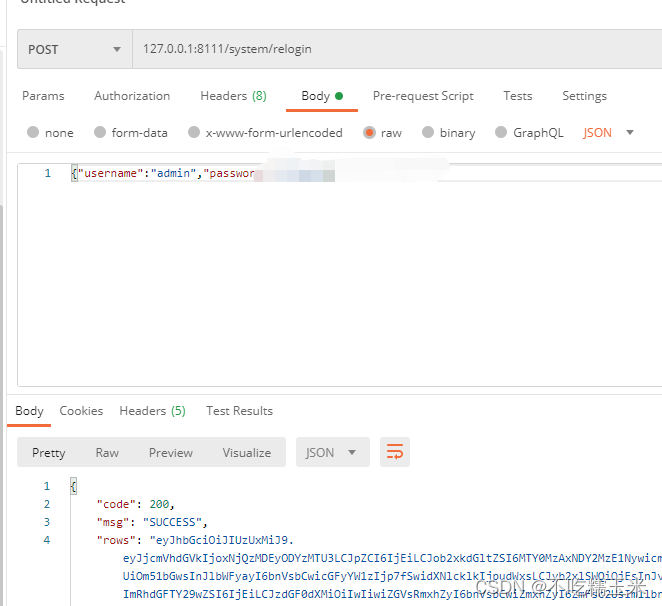Image resolution: width=662 pixels, height=606 pixels.
Task: Toggle the response line wrap icon
Action: 395,452
